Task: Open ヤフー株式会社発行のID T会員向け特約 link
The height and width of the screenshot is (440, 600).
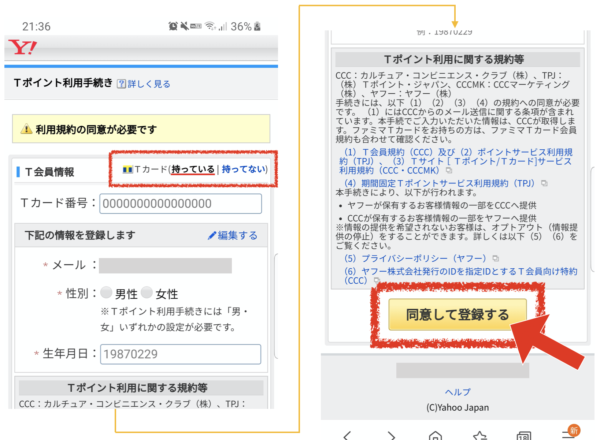Action: [461, 276]
